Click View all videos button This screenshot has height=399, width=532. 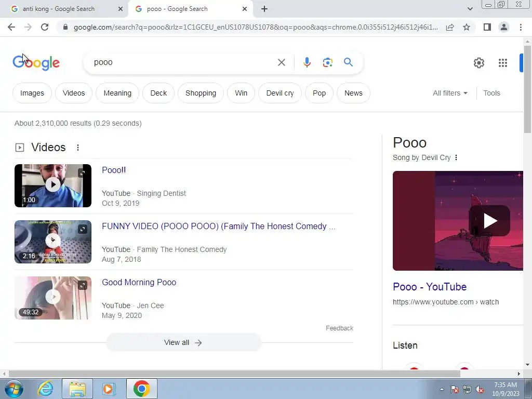coord(183,343)
